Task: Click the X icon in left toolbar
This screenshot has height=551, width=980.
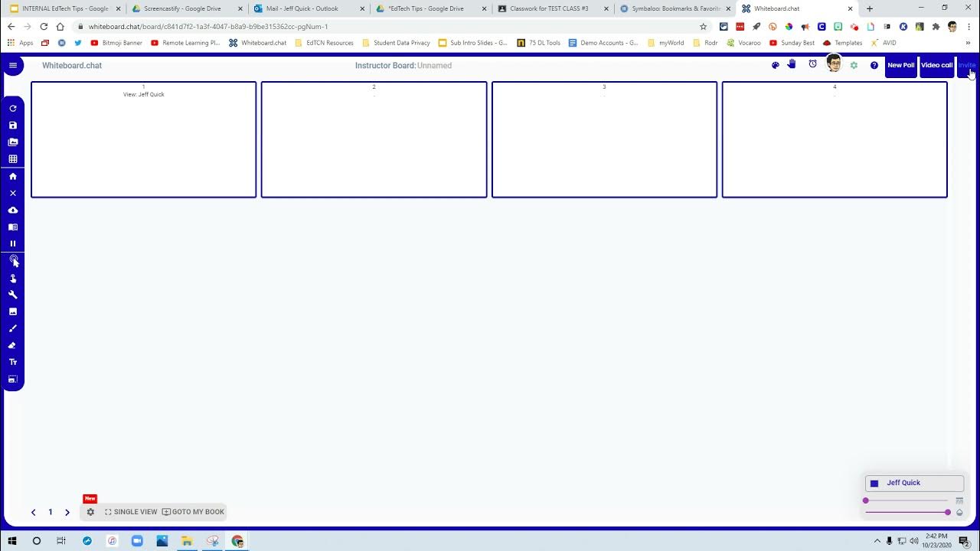Action: tap(12, 193)
